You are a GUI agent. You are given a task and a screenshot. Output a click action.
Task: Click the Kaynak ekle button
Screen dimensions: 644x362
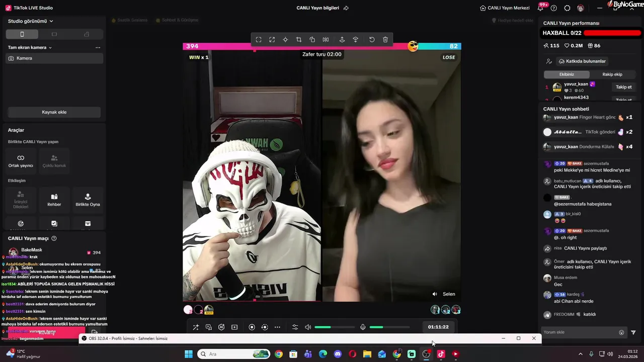[54, 112]
